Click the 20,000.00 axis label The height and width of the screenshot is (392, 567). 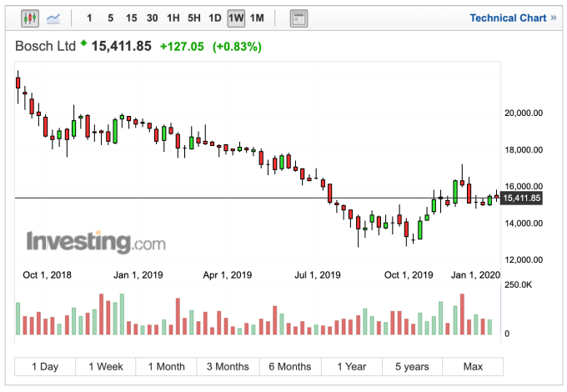point(524,113)
